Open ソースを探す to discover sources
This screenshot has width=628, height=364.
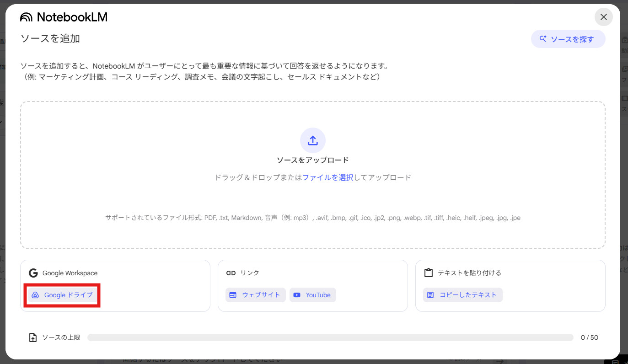tap(568, 39)
